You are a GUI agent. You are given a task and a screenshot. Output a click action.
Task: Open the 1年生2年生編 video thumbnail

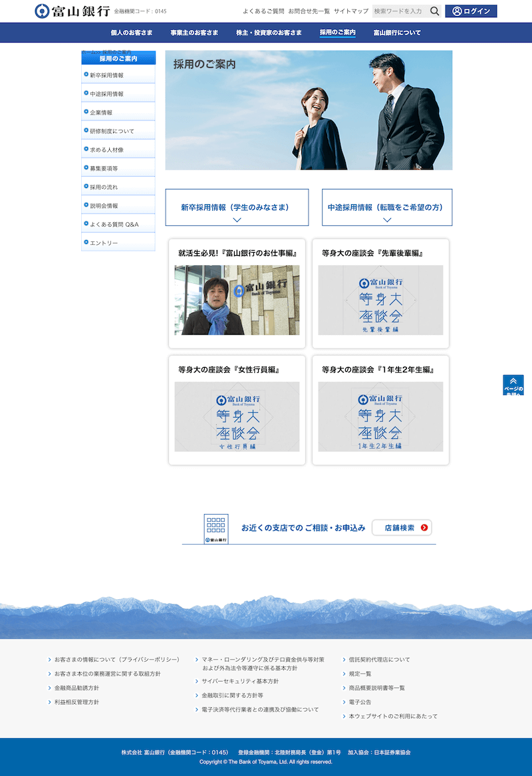(x=380, y=416)
